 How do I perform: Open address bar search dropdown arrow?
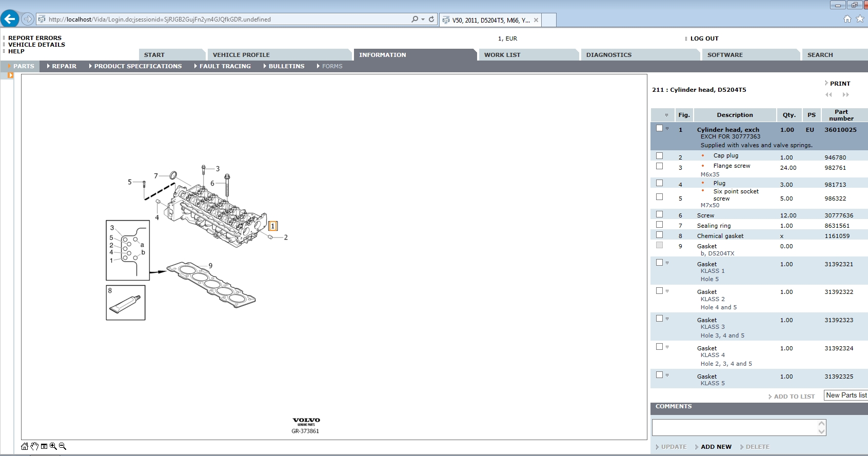point(423,19)
